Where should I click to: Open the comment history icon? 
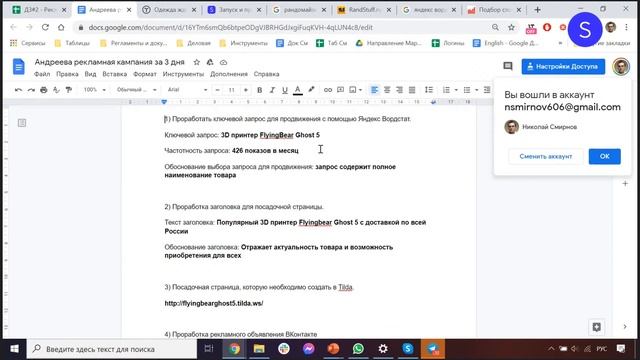click(508, 66)
